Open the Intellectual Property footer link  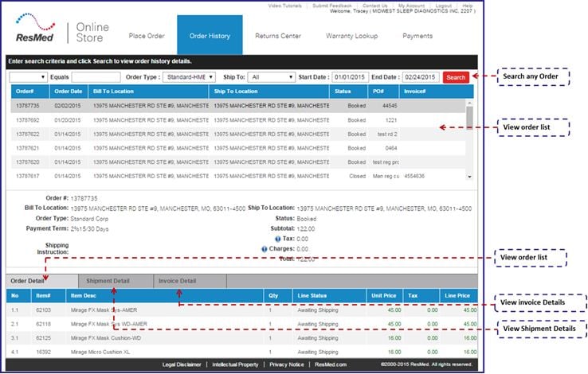(x=235, y=364)
